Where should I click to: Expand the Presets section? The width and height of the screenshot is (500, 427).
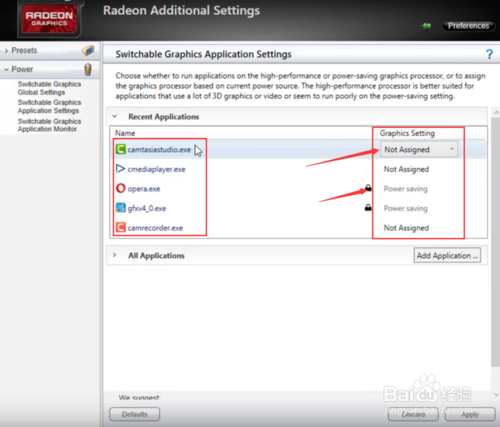(6, 51)
